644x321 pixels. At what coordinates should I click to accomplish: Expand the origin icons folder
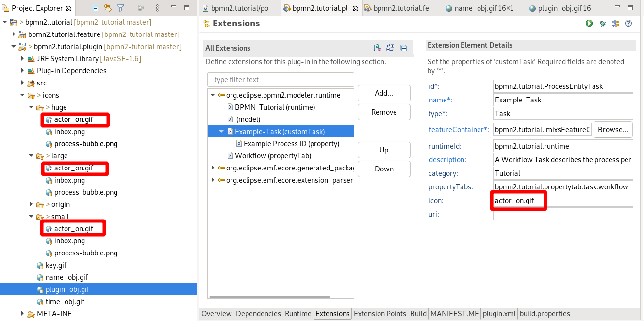click(32, 204)
